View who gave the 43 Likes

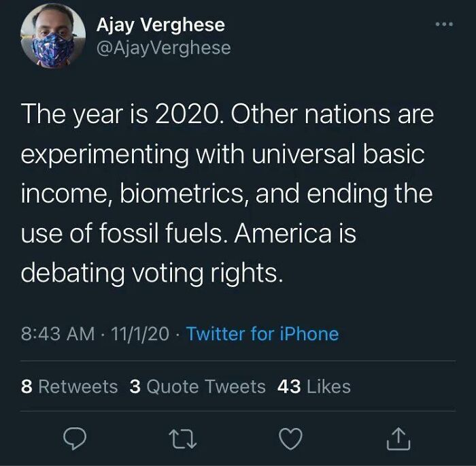pos(314,386)
